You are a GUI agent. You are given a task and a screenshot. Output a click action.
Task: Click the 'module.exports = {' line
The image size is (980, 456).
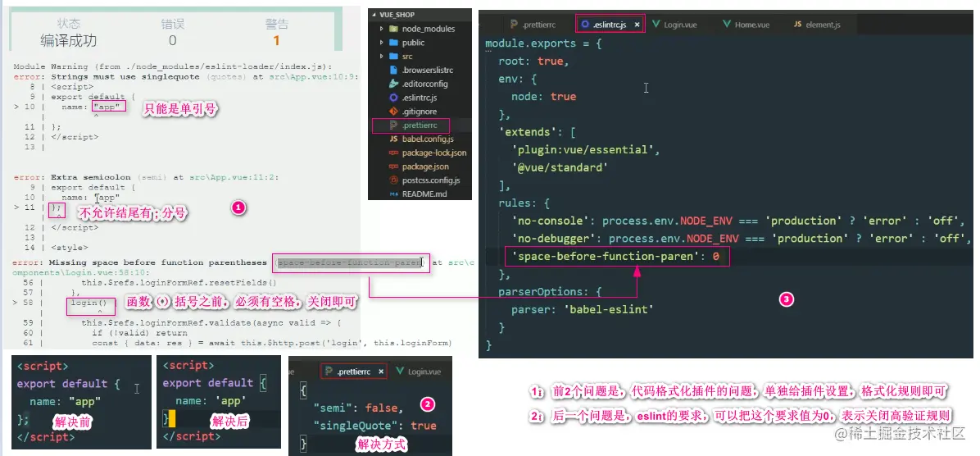(x=542, y=44)
